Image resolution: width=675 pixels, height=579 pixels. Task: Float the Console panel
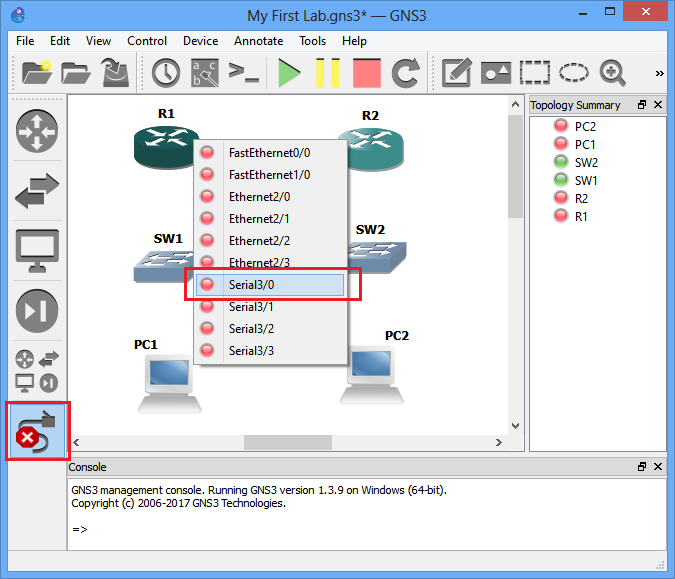642,467
